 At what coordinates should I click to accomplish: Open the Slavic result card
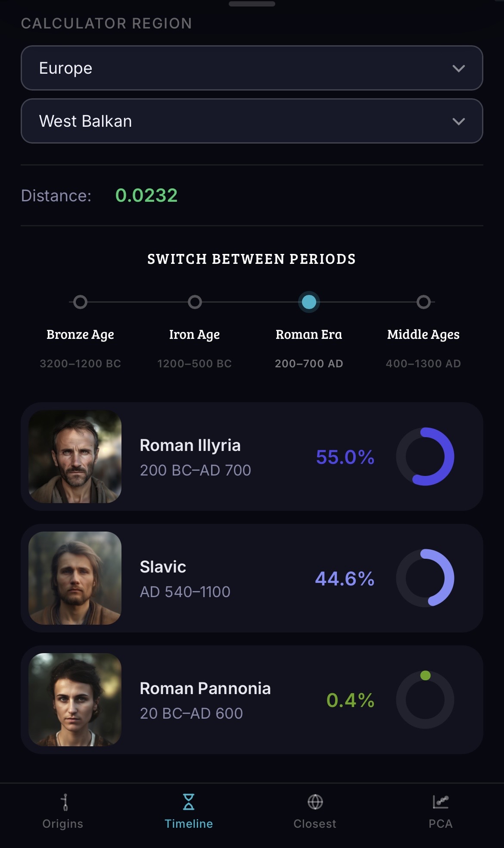(x=252, y=578)
